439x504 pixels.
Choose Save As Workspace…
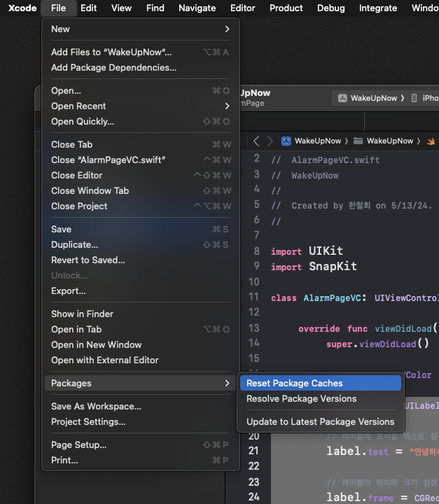point(141,406)
